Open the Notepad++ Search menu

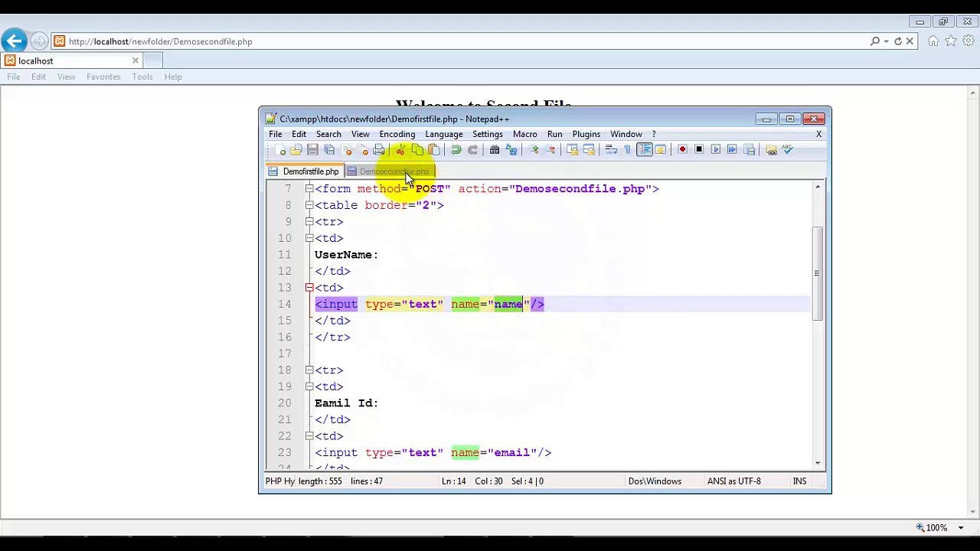pos(328,134)
